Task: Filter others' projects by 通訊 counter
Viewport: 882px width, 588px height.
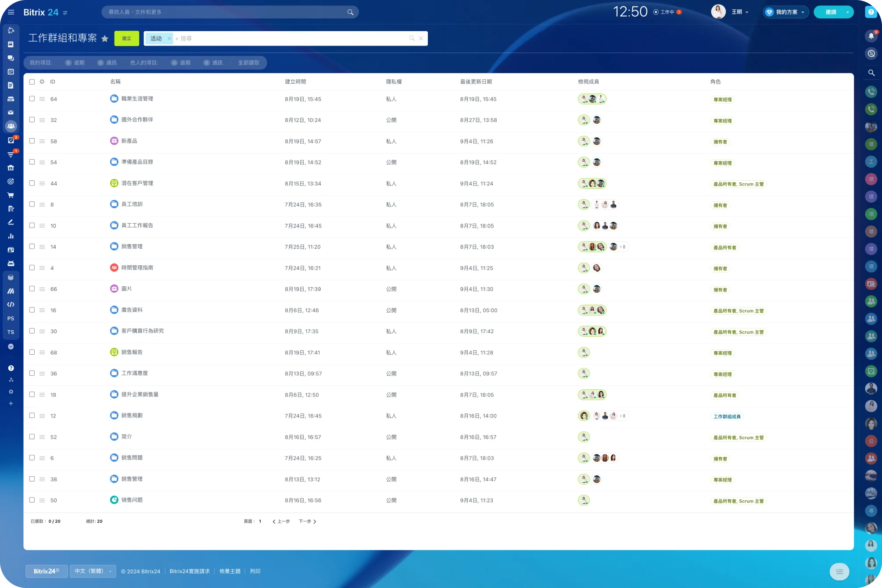Action: [x=213, y=63]
